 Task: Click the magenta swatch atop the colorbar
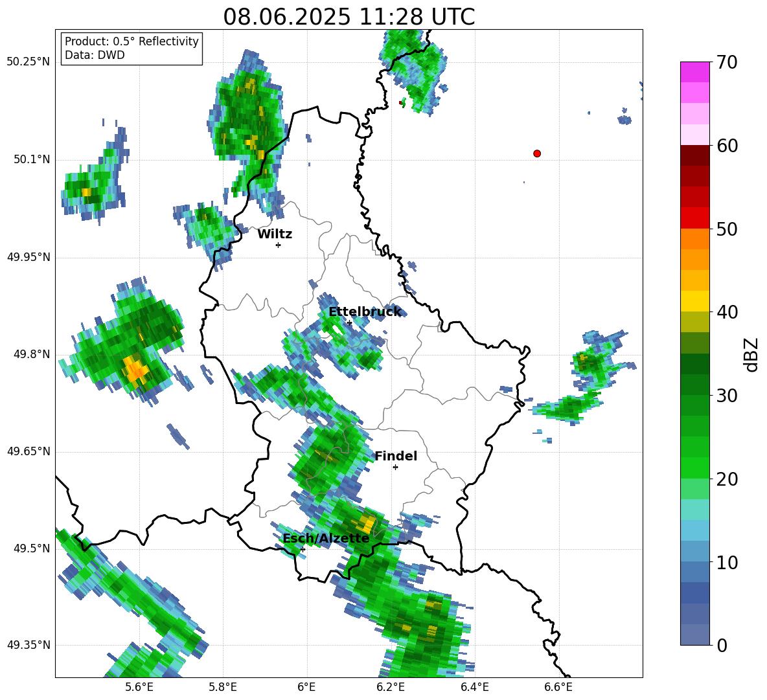point(694,72)
